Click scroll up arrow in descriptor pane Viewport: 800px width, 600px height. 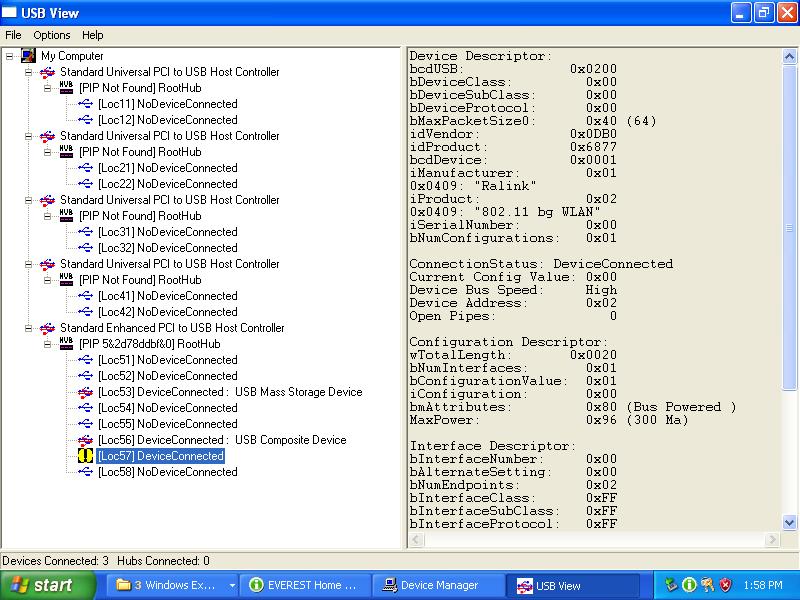789,57
